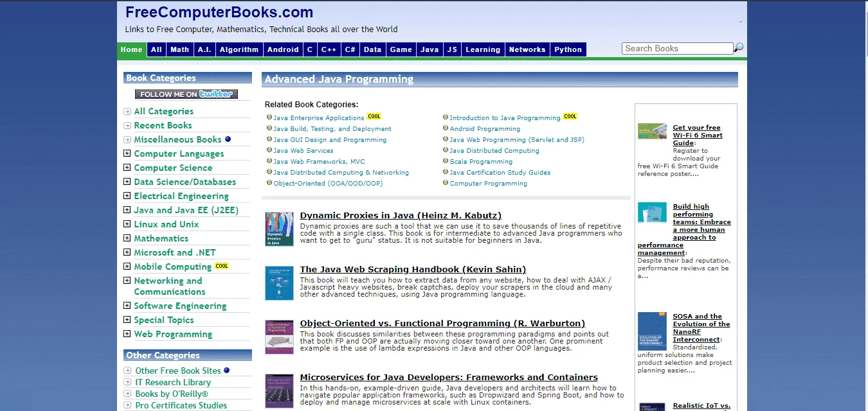868x411 pixels.
Task: Expand the Computer Science category
Action: 127,168
